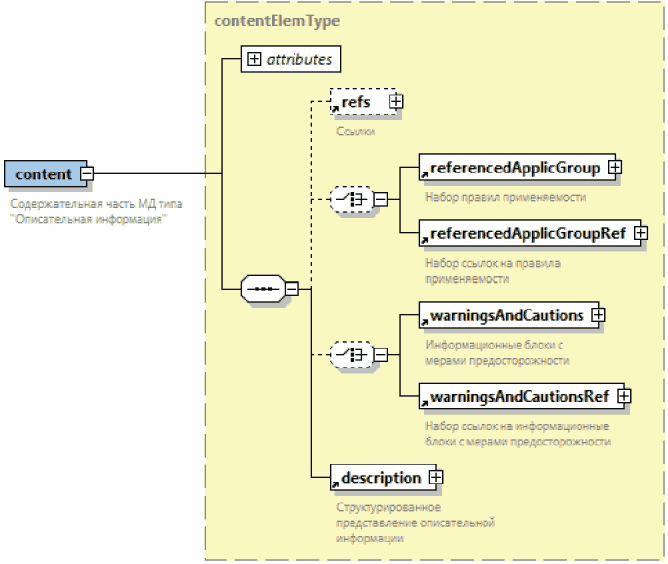Select the upper choice compositor icon
This screenshot has height=564, width=668.
pyautogui.click(x=350, y=200)
